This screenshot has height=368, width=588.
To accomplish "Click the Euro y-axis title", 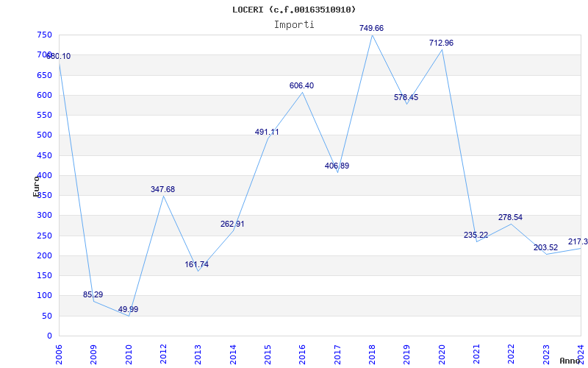I will pyautogui.click(x=36, y=186).
